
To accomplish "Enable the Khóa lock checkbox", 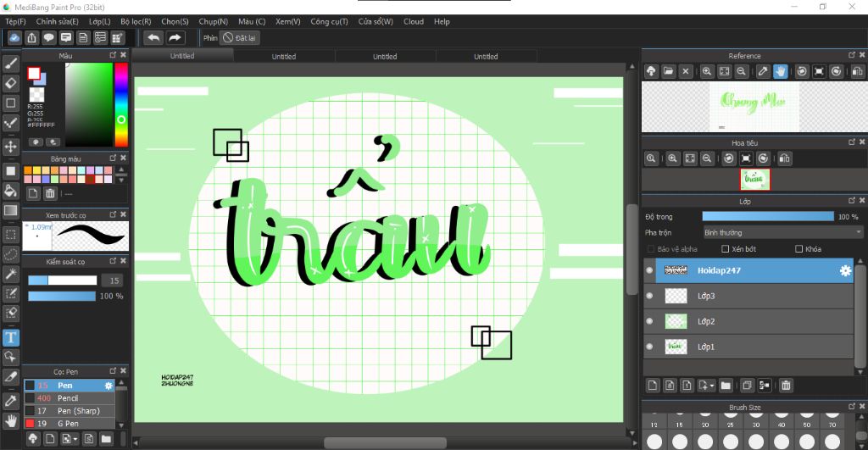I will tap(798, 249).
